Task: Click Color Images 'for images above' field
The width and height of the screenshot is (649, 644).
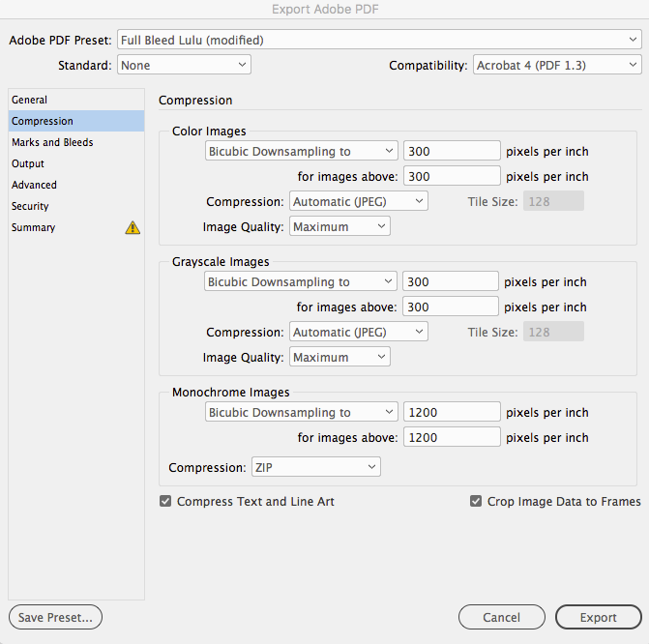Action: point(452,176)
